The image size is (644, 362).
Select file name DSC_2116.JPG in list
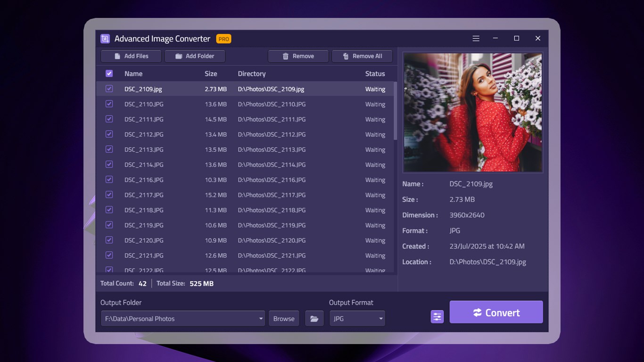pyautogui.click(x=144, y=180)
